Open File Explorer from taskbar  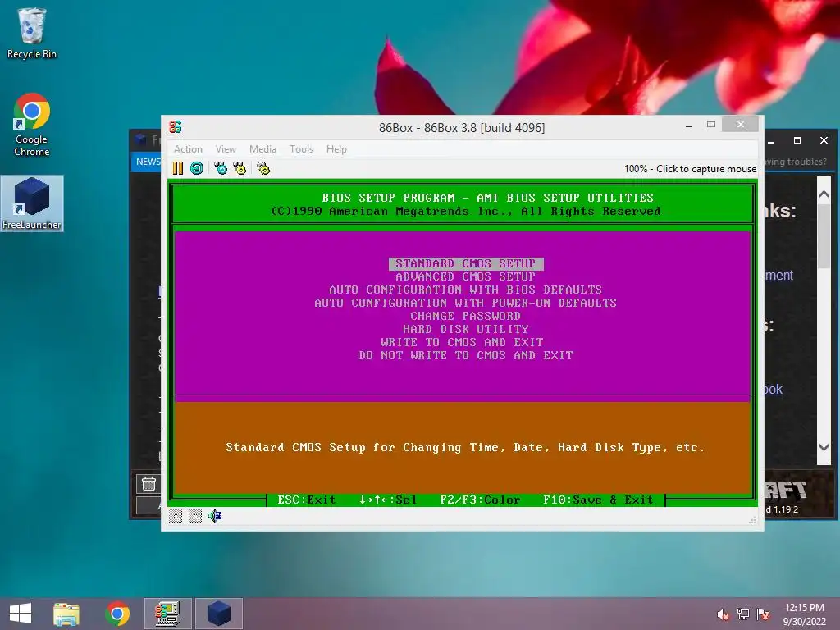tap(66, 614)
